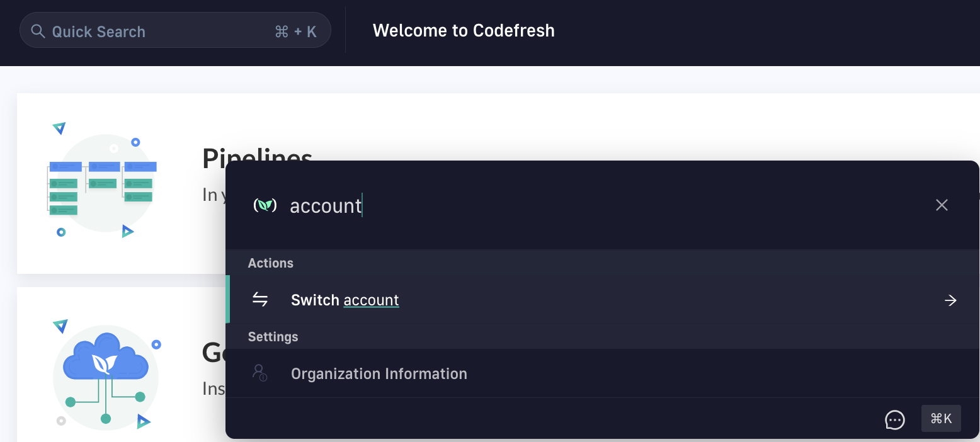Click the user info icon beside Organization Information

tap(259, 373)
